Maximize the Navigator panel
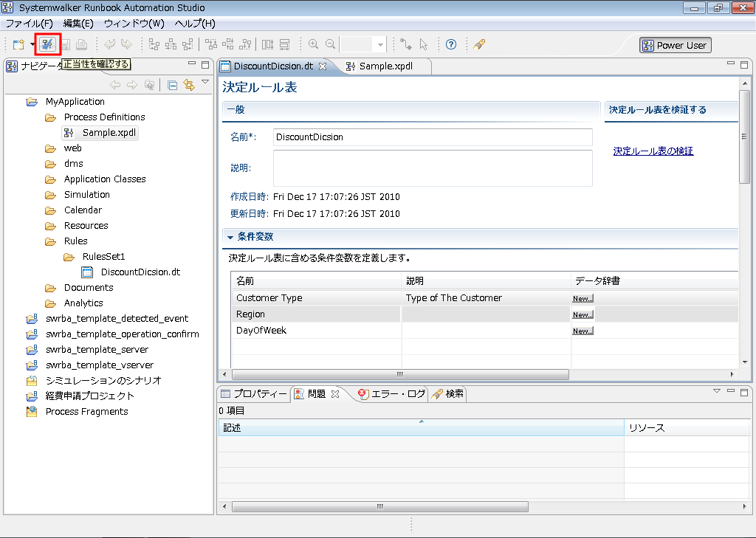 coord(205,65)
